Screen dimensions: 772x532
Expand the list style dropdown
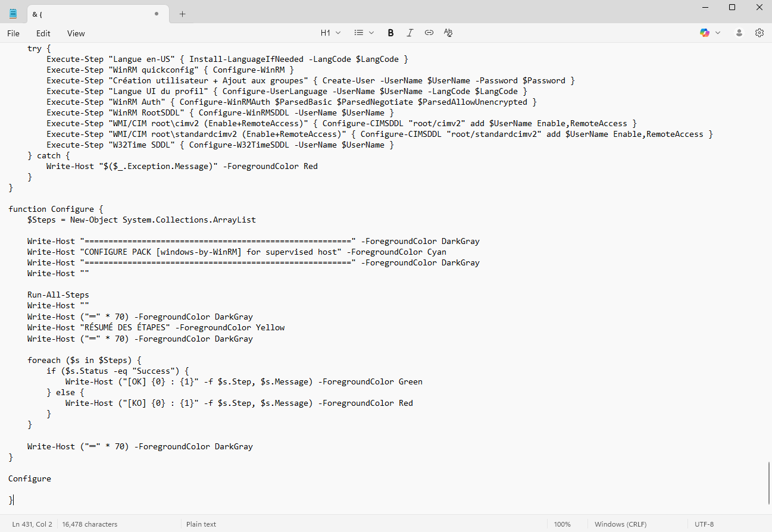click(x=364, y=33)
